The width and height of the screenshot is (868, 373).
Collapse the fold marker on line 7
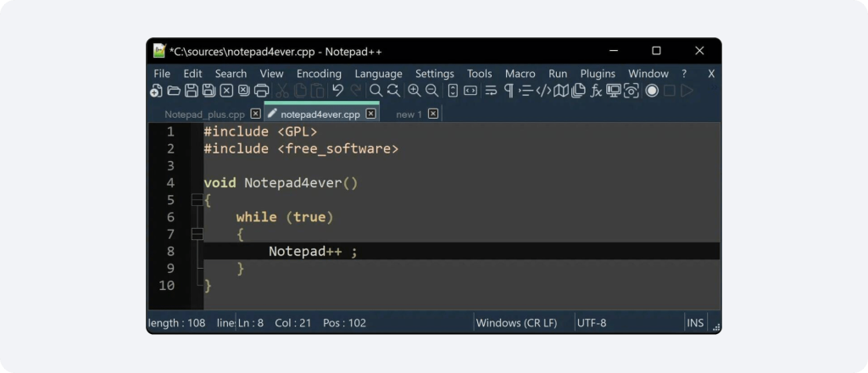pyautogui.click(x=197, y=234)
